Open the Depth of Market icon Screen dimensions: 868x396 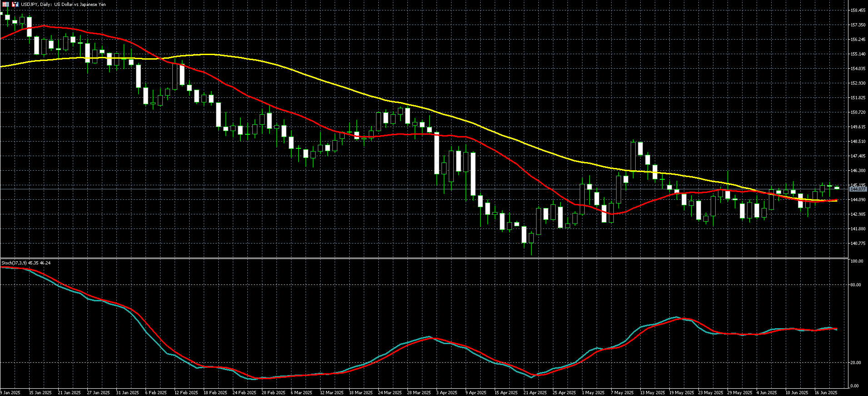pyautogui.click(x=15, y=4)
